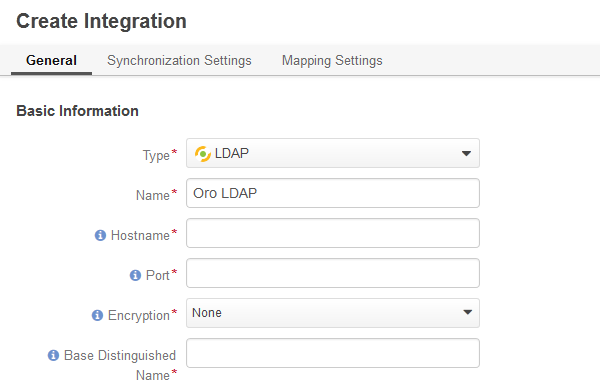Click the Encryption field label
600x390 pixels.
[139, 315]
